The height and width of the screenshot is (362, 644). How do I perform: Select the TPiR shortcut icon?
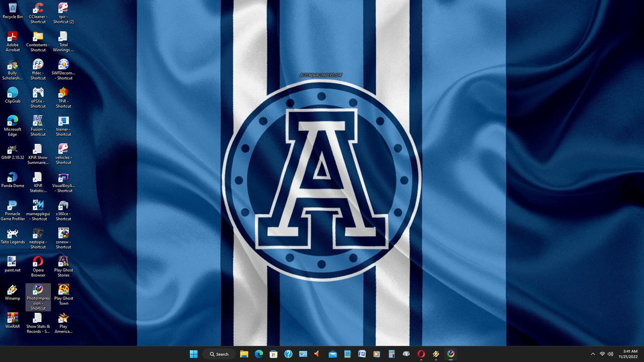[x=63, y=98]
